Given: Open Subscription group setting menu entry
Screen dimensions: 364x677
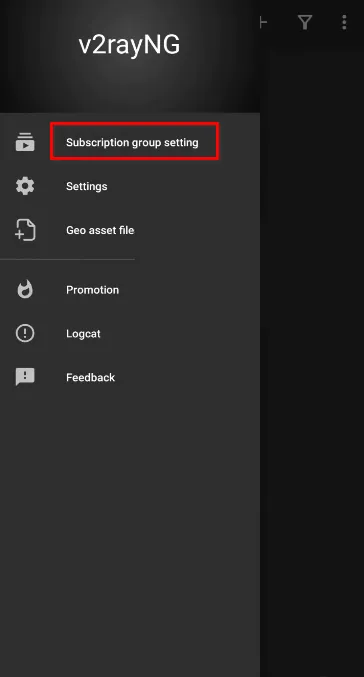Looking at the screenshot, I should click(130, 142).
